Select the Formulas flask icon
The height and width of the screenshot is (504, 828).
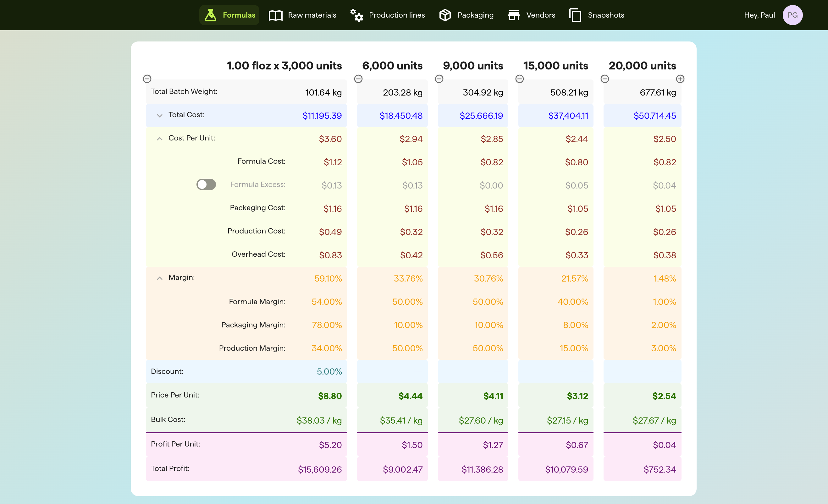point(210,15)
